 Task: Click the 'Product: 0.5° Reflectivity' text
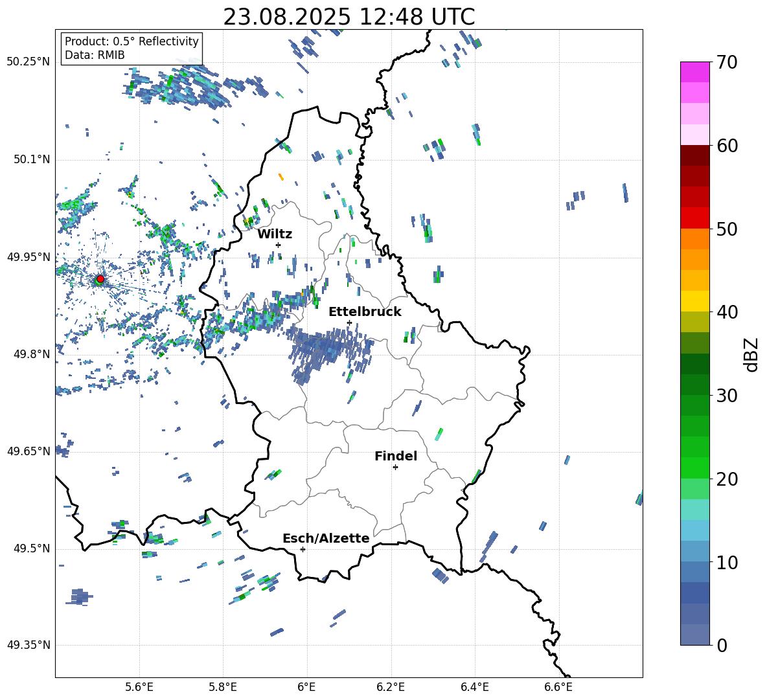tap(132, 41)
